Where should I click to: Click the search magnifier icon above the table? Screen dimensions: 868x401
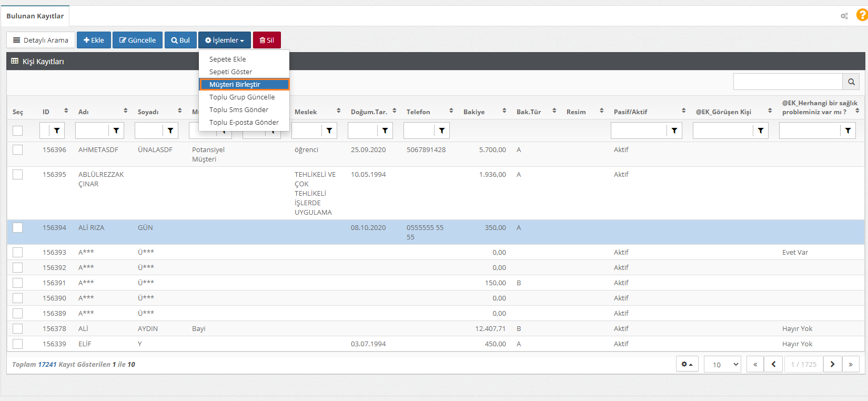(851, 82)
